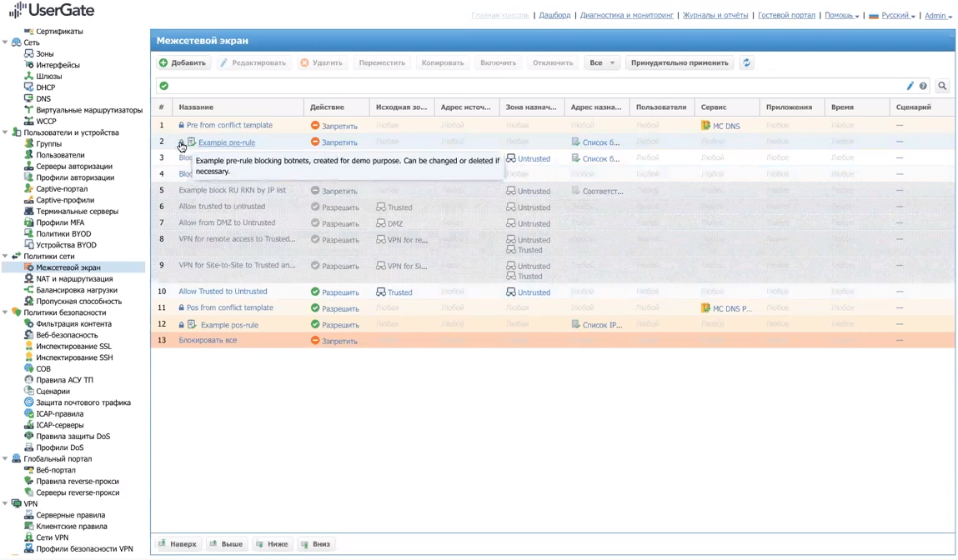The width and height of the screenshot is (958, 560).
Task: Open Captive-портал in the sidebar
Action: (61, 188)
